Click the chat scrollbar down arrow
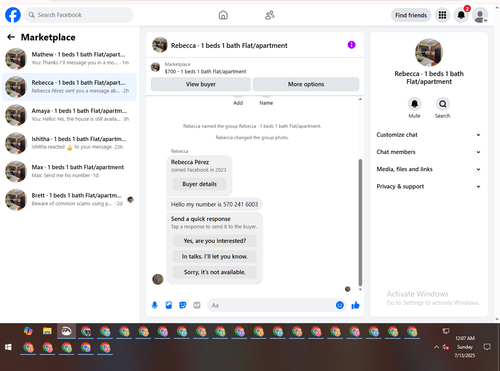The image size is (500, 371). point(360,289)
